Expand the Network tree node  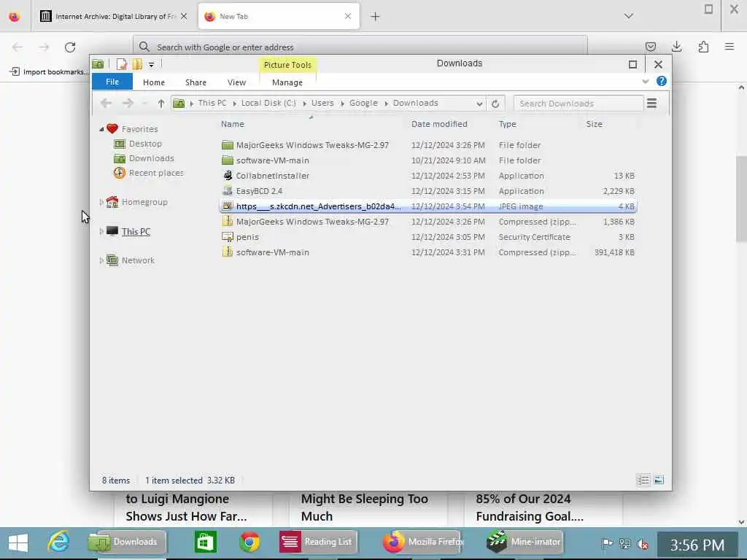[x=101, y=260]
